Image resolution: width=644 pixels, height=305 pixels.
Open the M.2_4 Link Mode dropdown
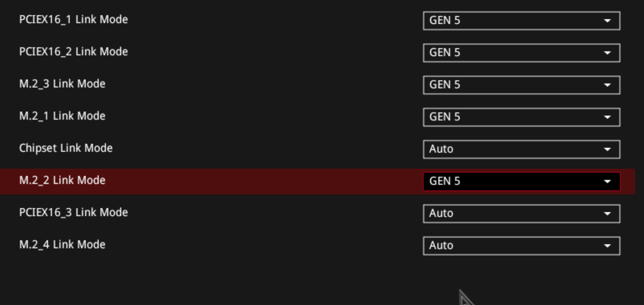click(x=521, y=246)
